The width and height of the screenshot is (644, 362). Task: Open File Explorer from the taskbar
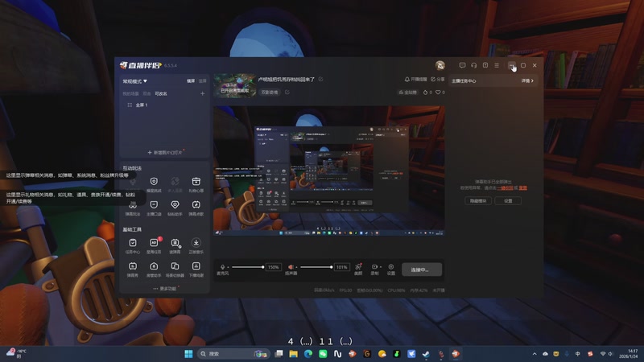click(x=293, y=354)
